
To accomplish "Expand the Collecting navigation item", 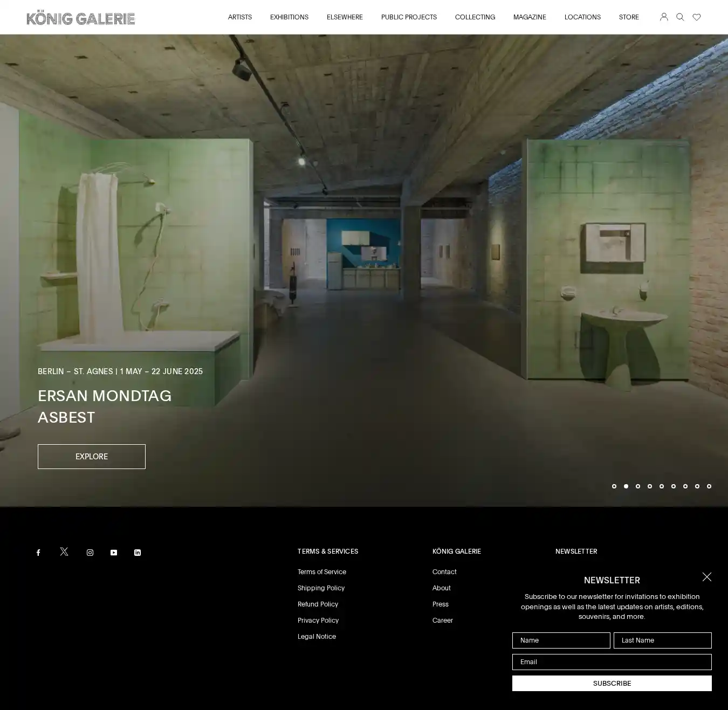I will [x=475, y=17].
